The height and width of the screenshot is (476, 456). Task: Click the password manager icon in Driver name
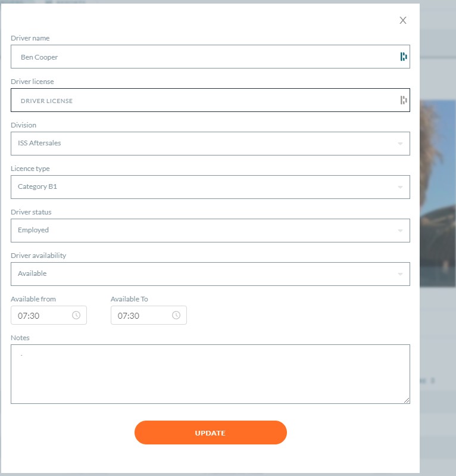point(403,57)
